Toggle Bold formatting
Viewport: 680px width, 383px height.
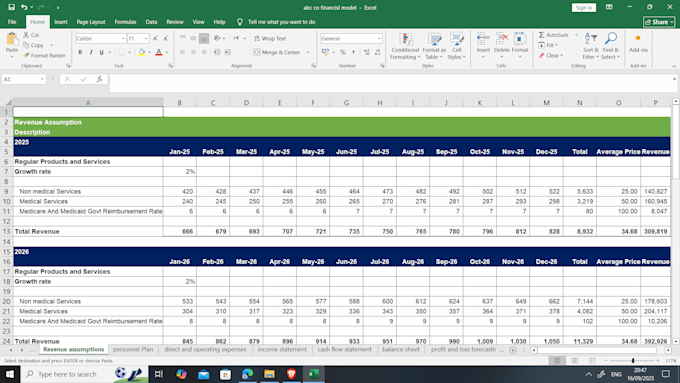click(80, 52)
